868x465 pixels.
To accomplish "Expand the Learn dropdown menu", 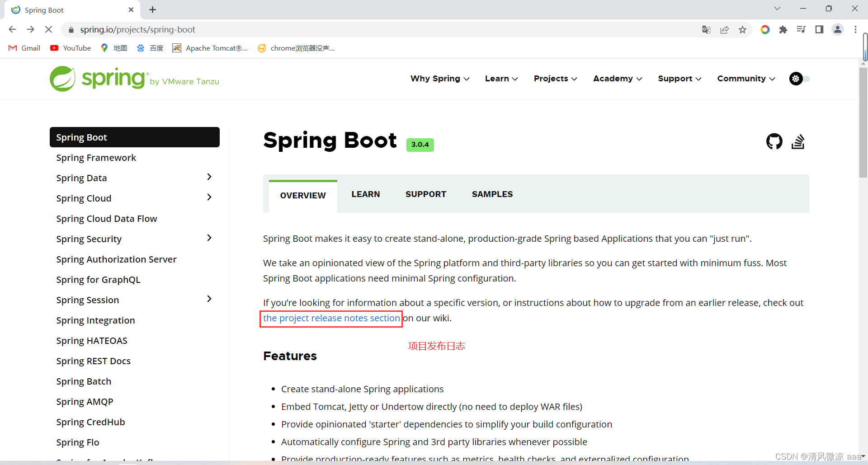I will pyautogui.click(x=501, y=79).
